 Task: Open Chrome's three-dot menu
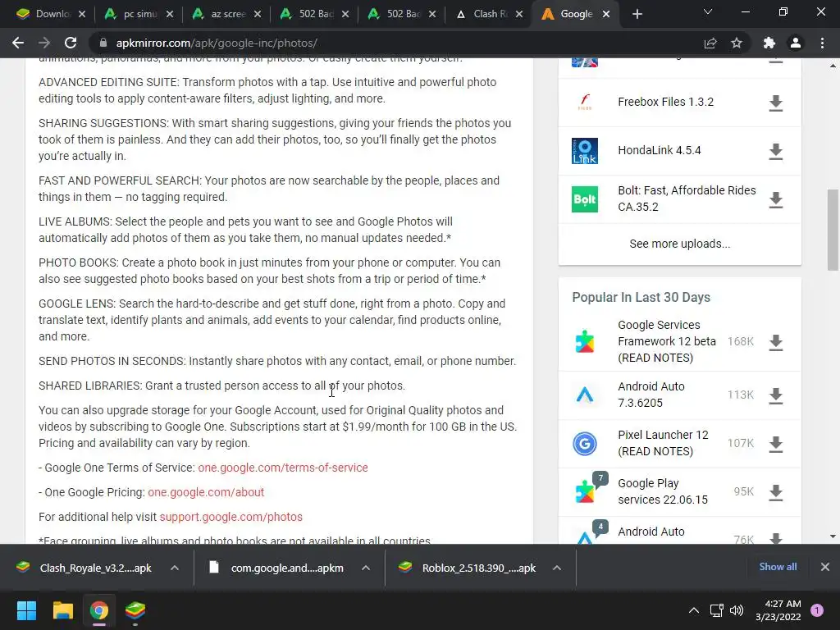pos(822,43)
